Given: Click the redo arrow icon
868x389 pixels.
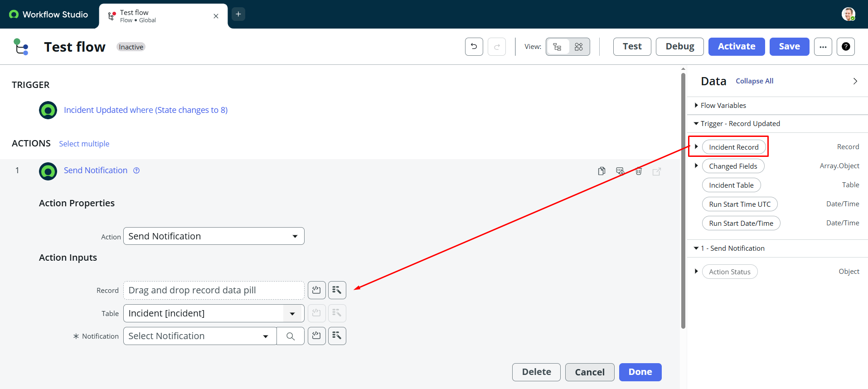Looking at the screenshot, I should (497, 47).
